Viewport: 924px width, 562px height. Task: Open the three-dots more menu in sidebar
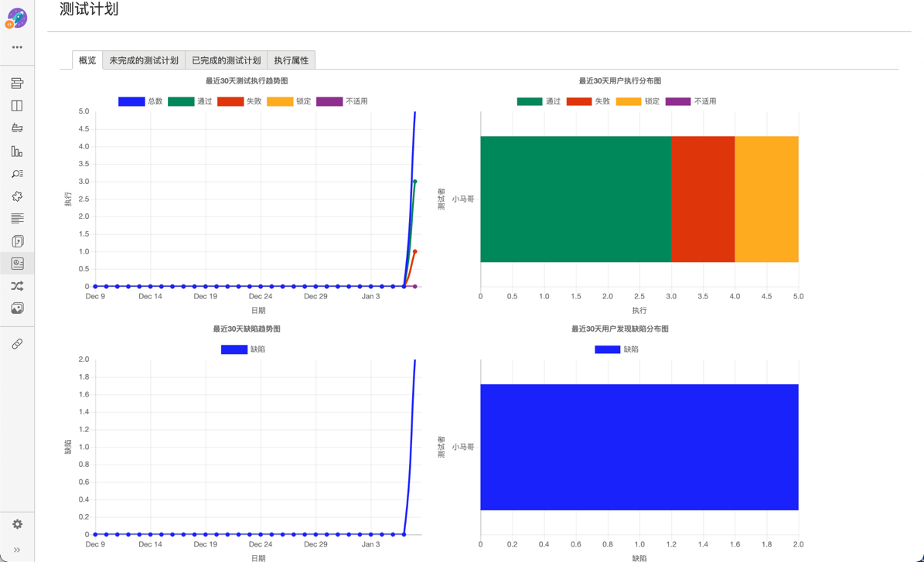pos(17,47)
